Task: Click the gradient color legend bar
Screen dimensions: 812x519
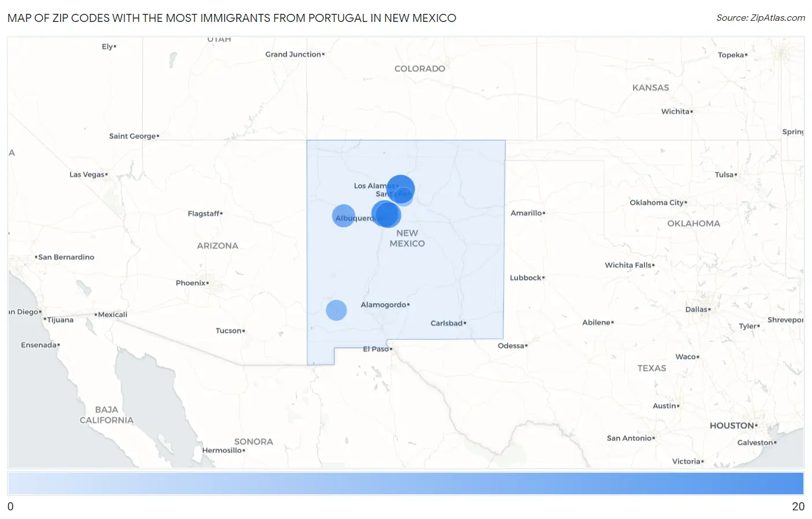Action: click(x=405, y=483)
